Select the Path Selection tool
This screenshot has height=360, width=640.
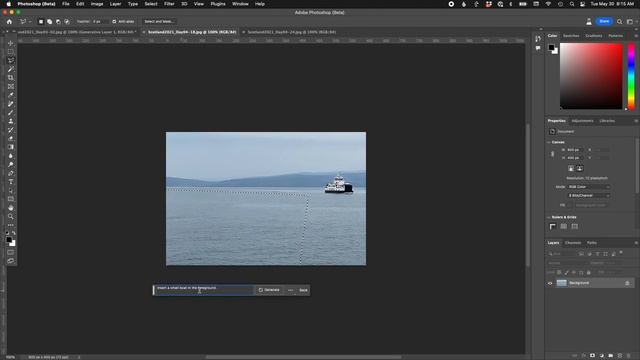click(x=11, y=190)
